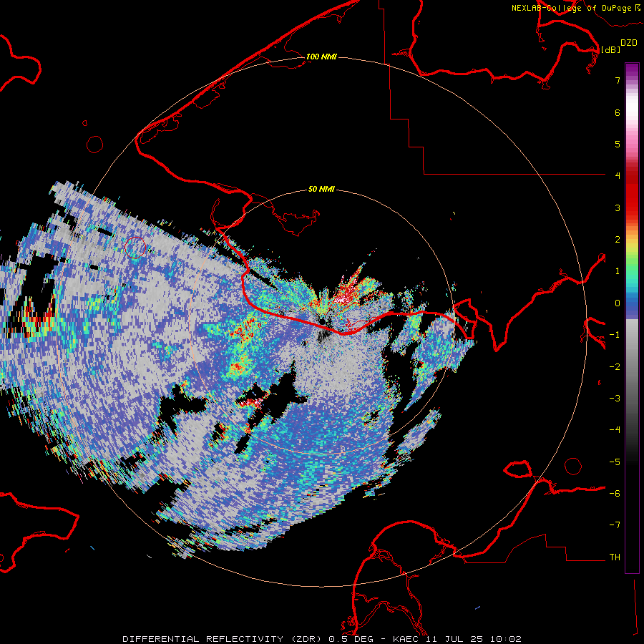Click the -3 value on the color scale
This screenshot has height=644, width=644.
(615, 399)
